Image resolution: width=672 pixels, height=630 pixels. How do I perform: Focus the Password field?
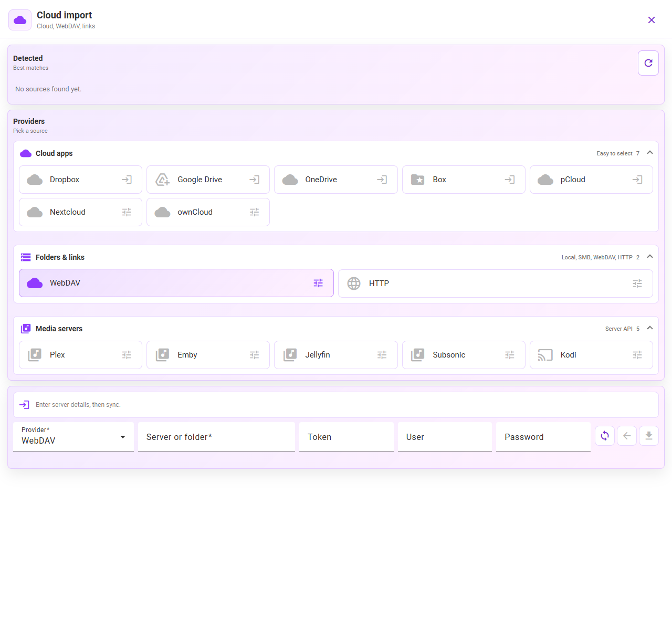click(543, 437)
